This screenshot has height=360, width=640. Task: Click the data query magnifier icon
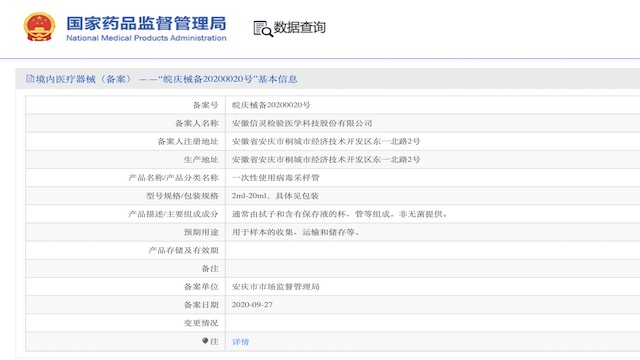[263, 28]
